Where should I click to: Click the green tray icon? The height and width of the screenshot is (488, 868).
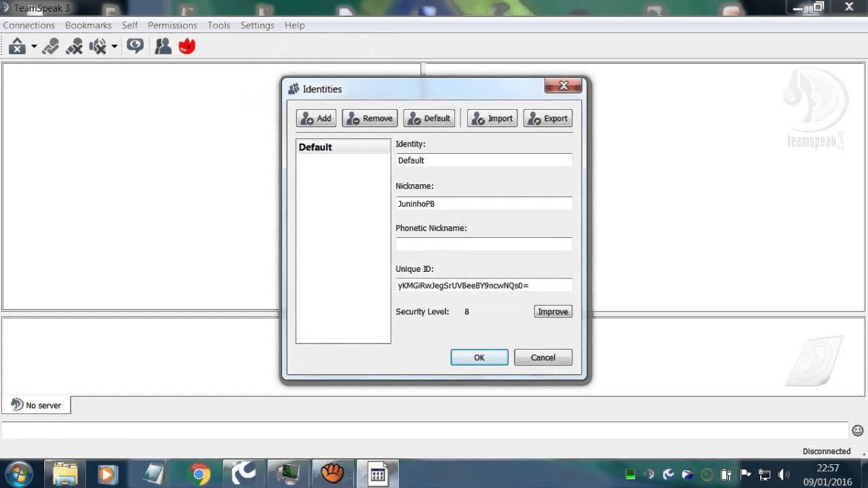pos(631,474)
